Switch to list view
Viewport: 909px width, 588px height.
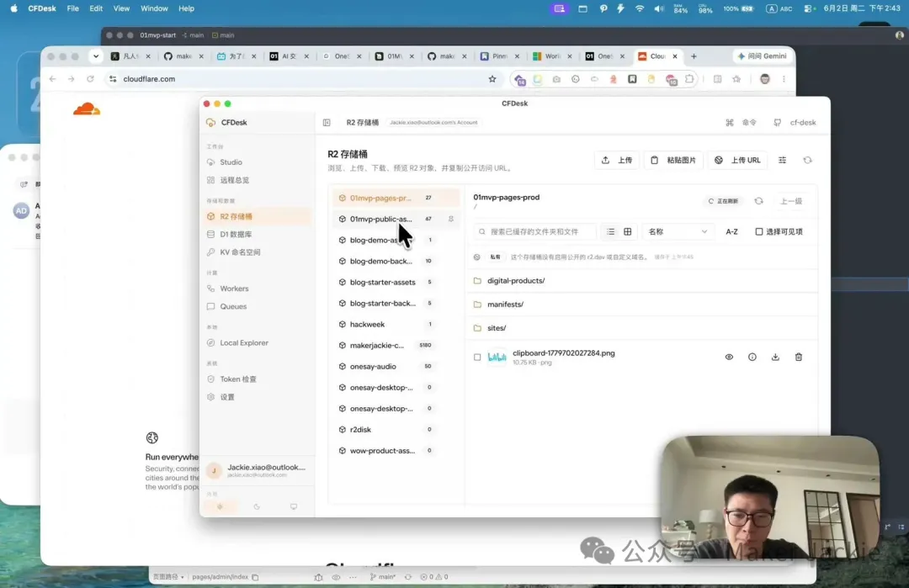(610, 231)
